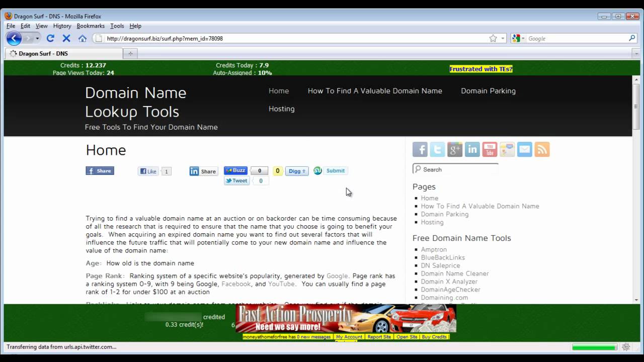Open a new tab with plus button
The image size is (644, 362).
click(x=130, y=53)
